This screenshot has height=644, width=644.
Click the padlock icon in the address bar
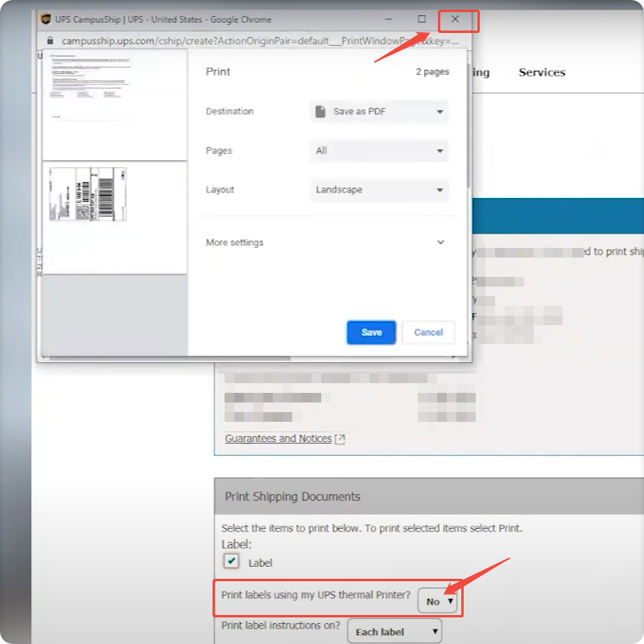pos(50,41)
